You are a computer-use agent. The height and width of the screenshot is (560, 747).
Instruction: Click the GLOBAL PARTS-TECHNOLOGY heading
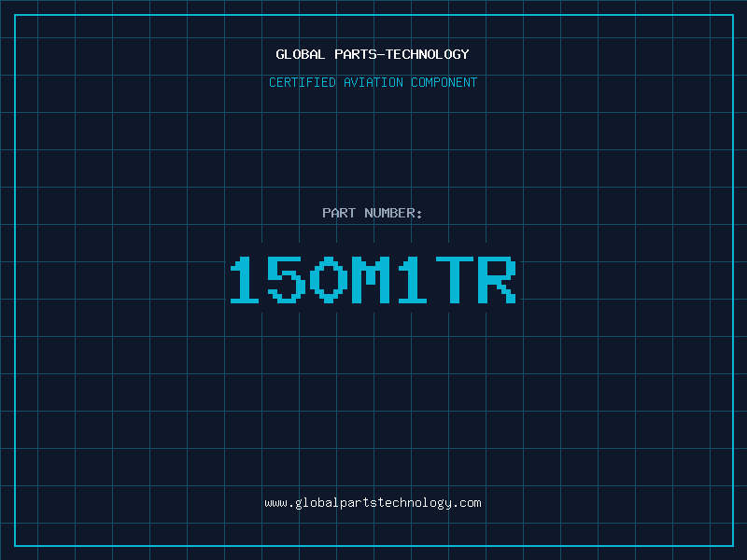tap(373, 54)
